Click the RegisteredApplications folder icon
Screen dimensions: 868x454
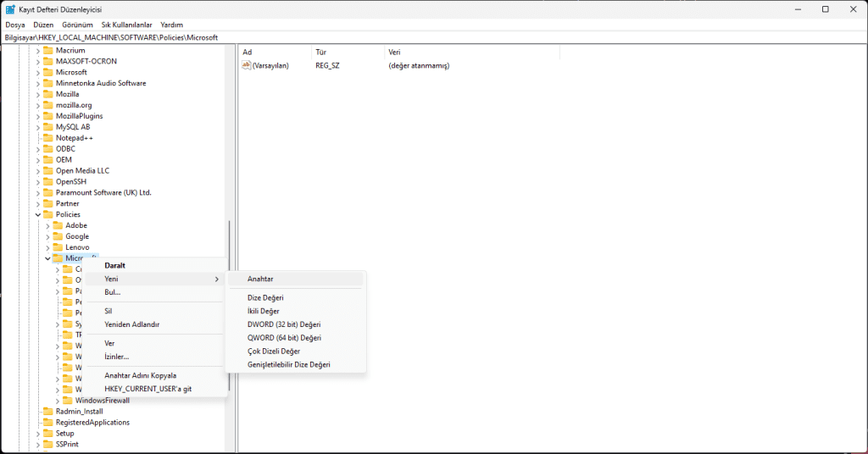click(48, 423)
